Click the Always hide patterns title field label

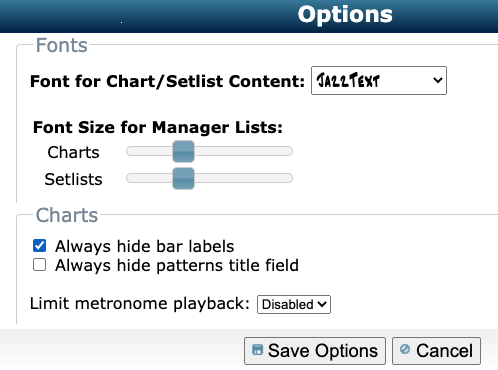pos(177,266)
